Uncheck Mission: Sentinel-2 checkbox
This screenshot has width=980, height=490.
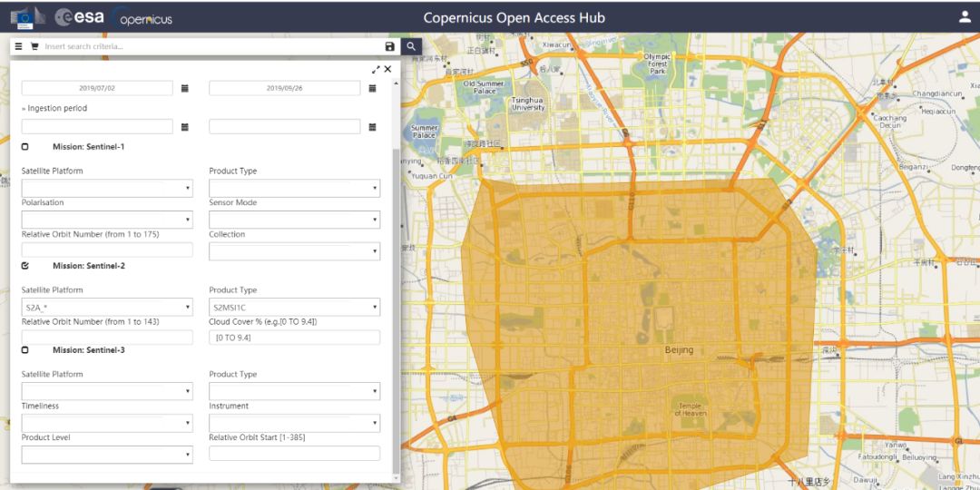(x=25, y=266)
